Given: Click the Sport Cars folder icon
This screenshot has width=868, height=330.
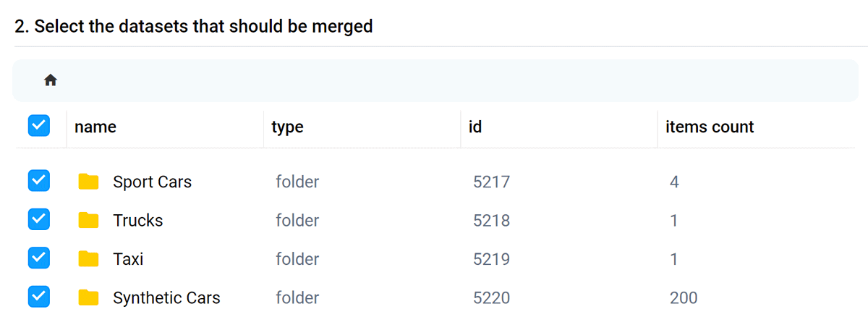Looking at the screenshot, I should point(88,182).
